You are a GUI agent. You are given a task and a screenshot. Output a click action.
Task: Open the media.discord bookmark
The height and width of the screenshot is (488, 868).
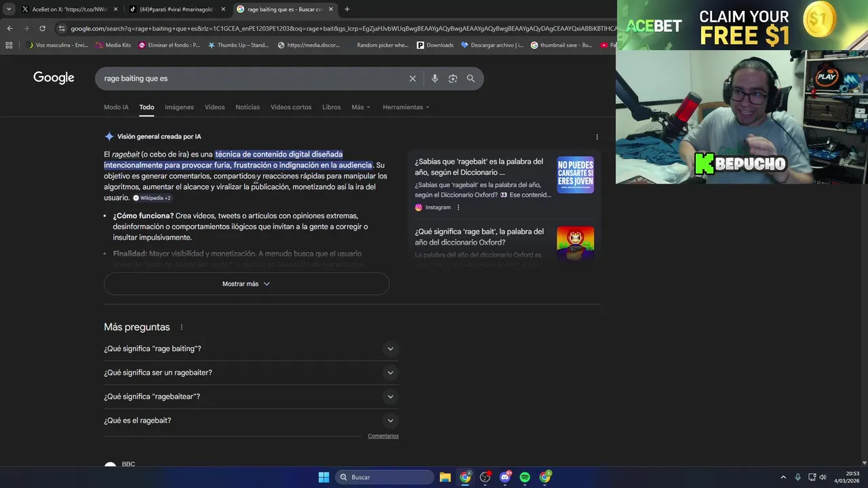309,45
